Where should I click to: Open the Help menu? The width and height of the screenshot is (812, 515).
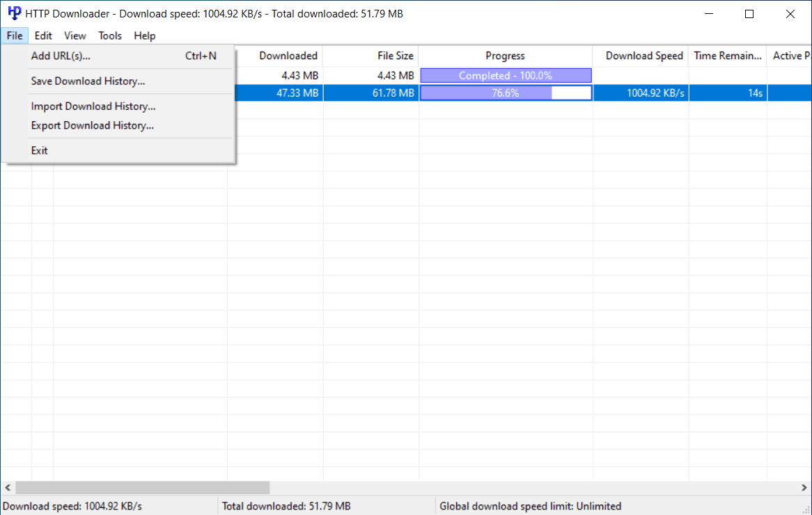click(144, 35)
